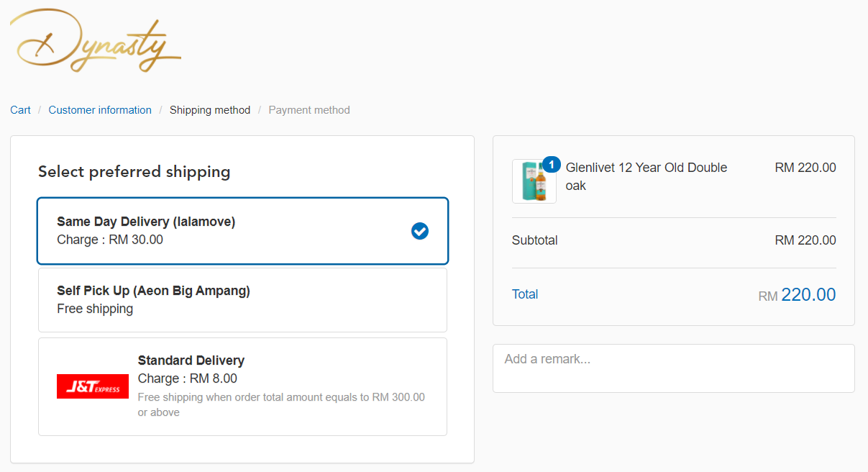Click the RM 220.00 total amount

(x=798, y=295)
